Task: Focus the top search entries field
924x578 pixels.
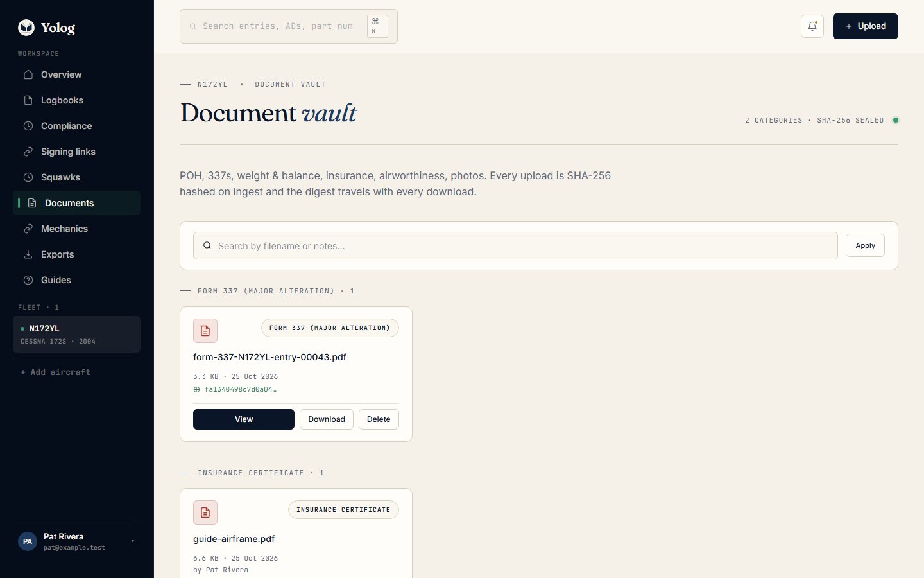Action: click(x=289, y=26)
